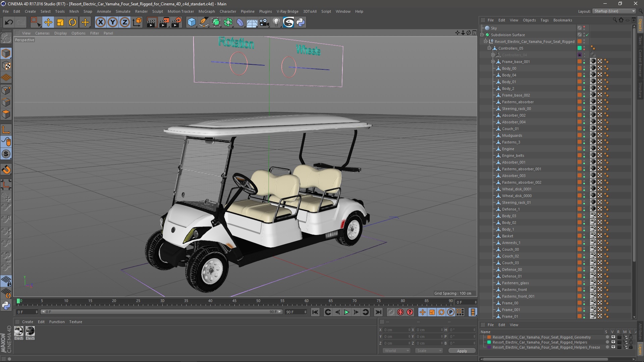Enable the Axis tool in sidebar

(6, 130)
